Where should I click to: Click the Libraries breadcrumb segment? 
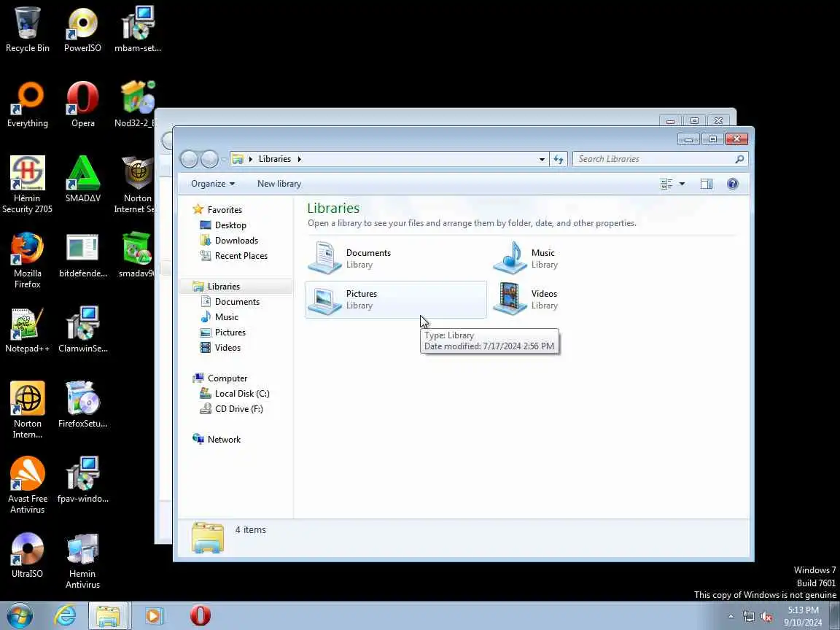tap(275, 159)
